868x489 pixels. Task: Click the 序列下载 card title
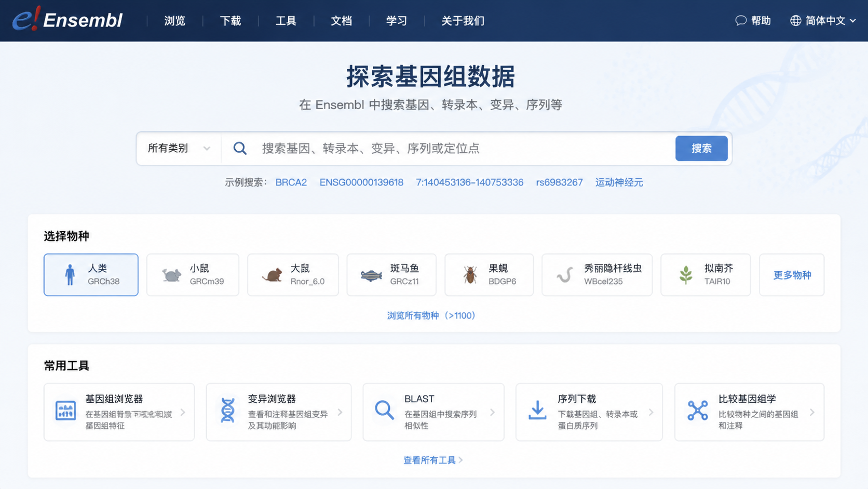pos(577,399)
